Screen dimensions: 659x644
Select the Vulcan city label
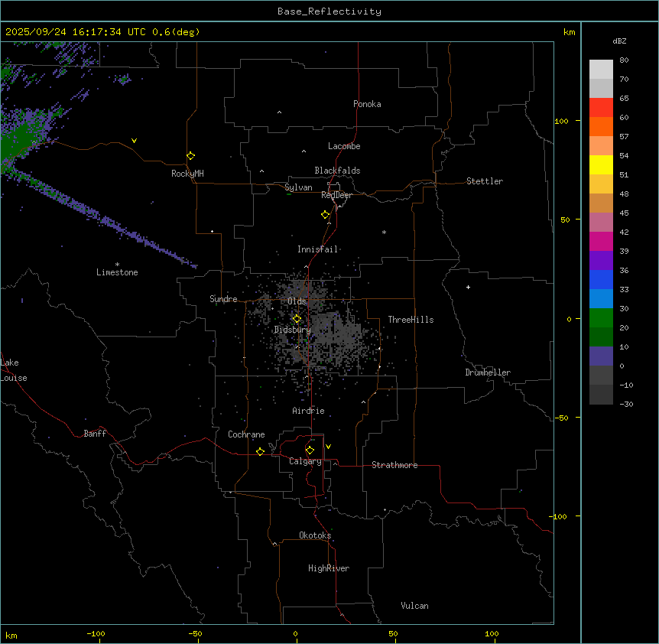[414, 606]
